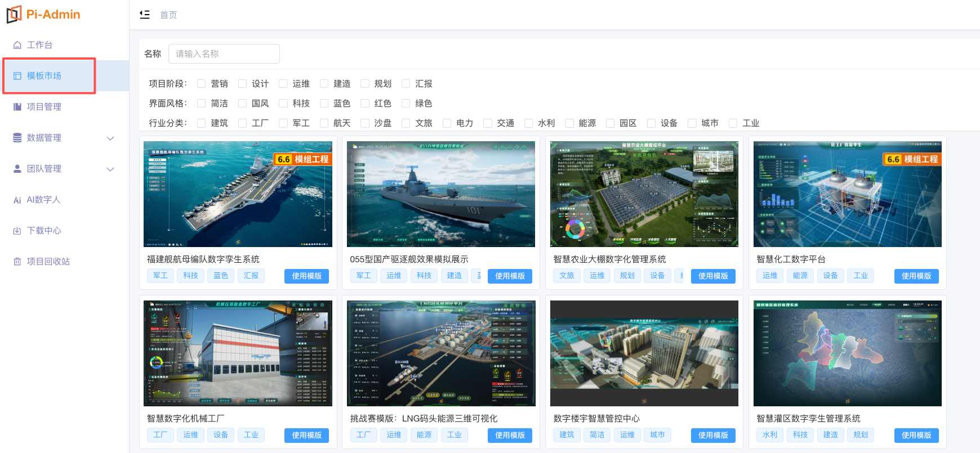Viewport: 980px width, 453px height.
Task: Open the 福建舰航母编队 aircraft carrier thumbnail
Action: point(238,194)
